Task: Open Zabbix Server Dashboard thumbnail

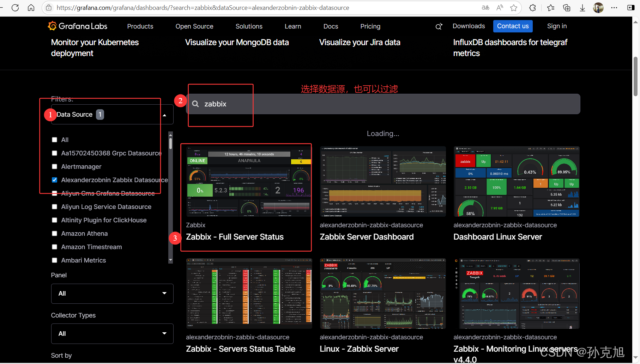Action: point(383,181)
